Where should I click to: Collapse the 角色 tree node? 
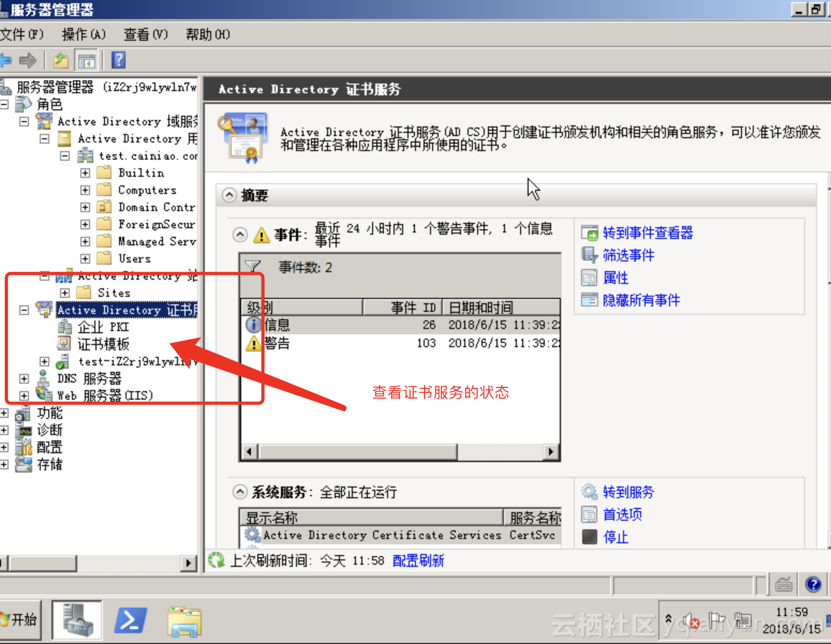coord(4,104)
